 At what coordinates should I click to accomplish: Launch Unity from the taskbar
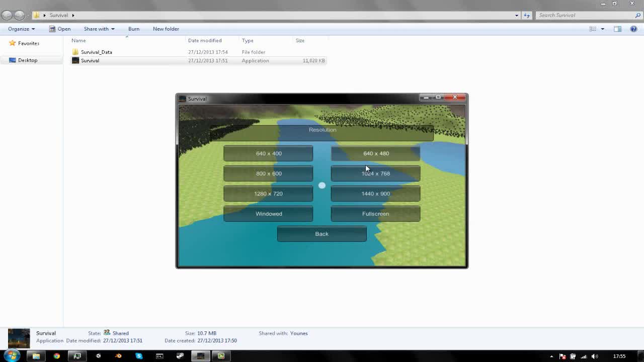point(98,356)
